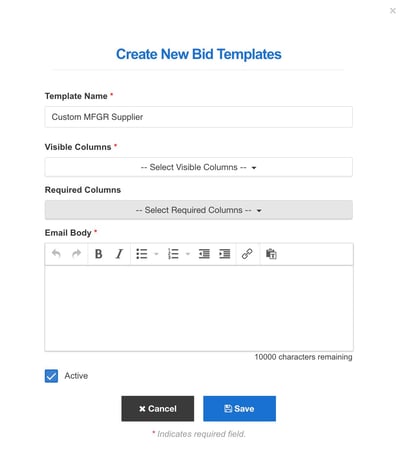This screenshot has width=400, height=475.
Task: Click the undo arrow in email editor
Action: click(56, 254)
